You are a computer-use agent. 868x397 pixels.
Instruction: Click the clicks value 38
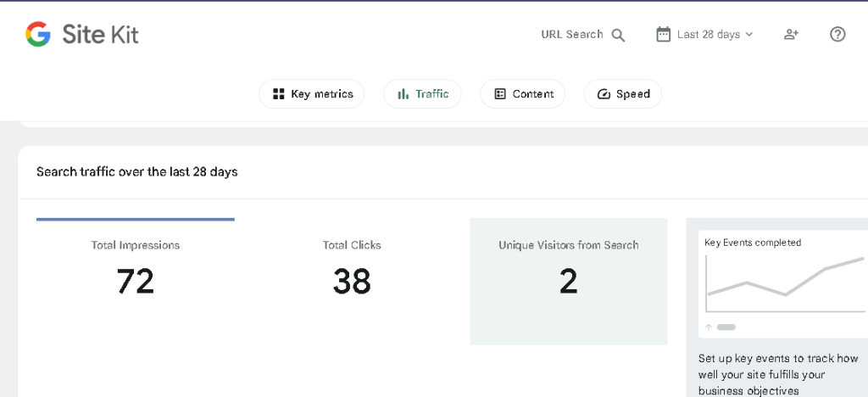point(352,282)
